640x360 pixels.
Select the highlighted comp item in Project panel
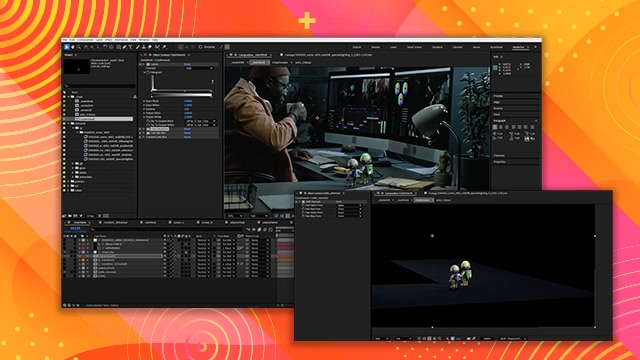tap(103, 119)
